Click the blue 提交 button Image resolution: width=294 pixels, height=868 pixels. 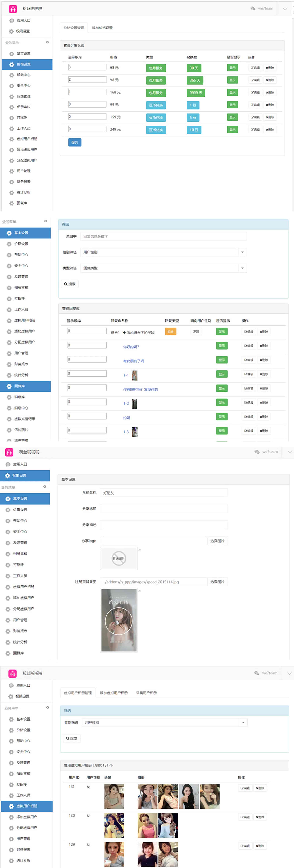pyautogui.click(x=75, y=142)
